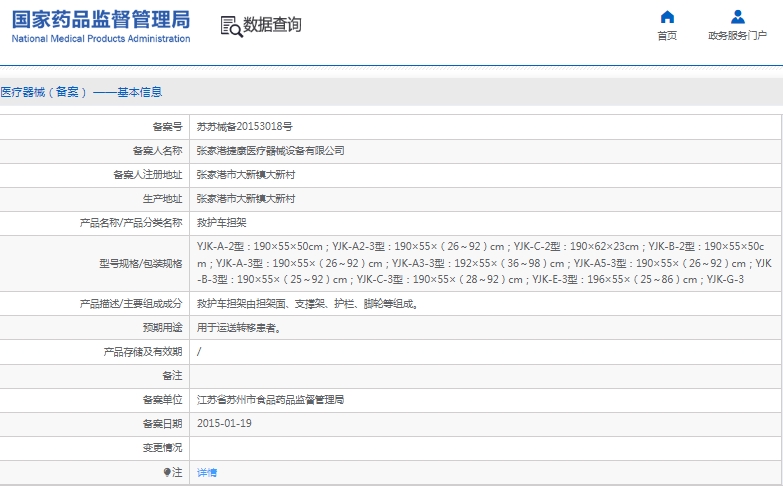Viewport: 783px width, 493px height.
Task: Select the 救护车担架 product name
Action: click(x=222, y=222)
